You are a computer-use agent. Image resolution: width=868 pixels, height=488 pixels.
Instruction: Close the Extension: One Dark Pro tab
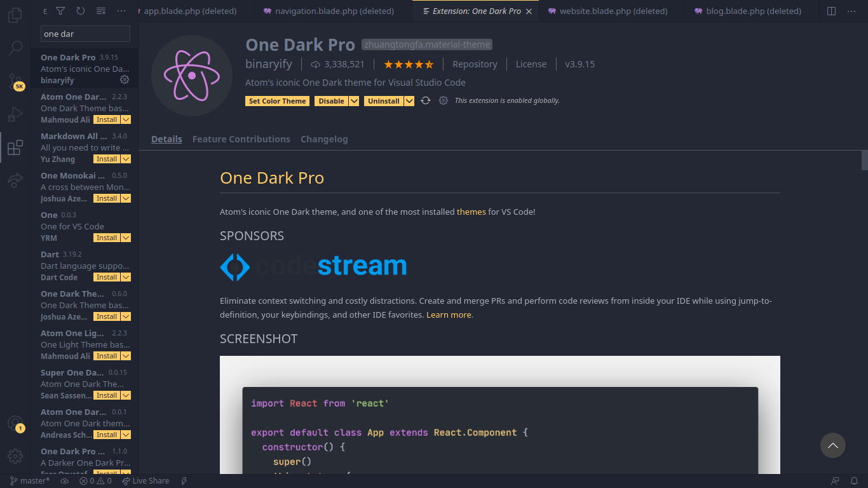pos(529,11)
